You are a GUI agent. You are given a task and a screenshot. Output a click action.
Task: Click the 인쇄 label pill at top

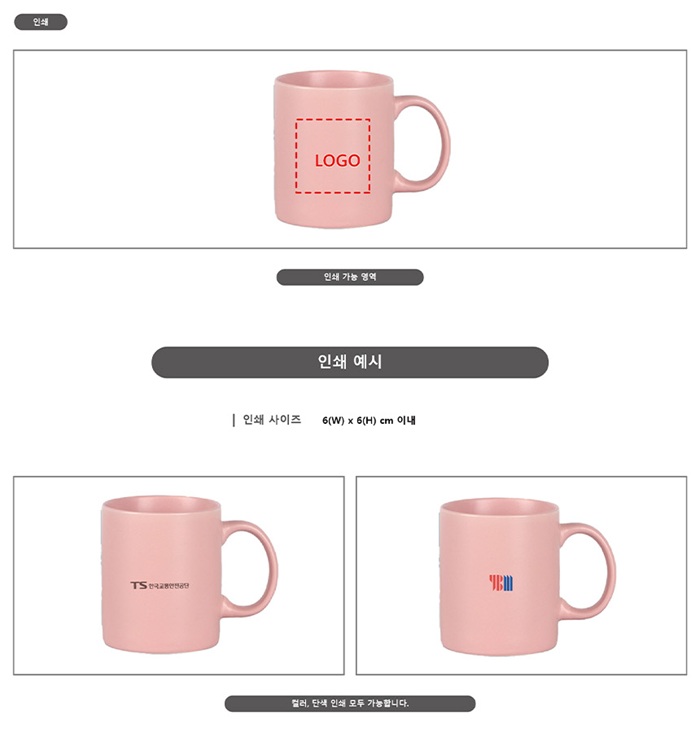(40, 22)
